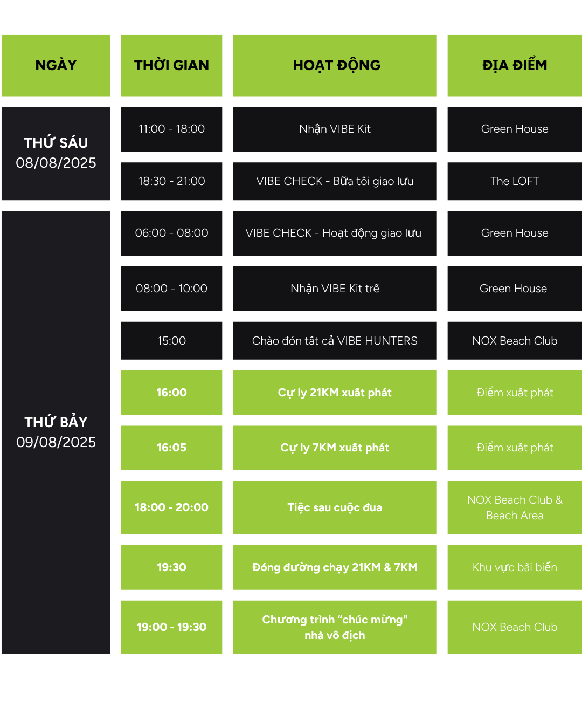Click the NGÀY column header

point(56,65)
